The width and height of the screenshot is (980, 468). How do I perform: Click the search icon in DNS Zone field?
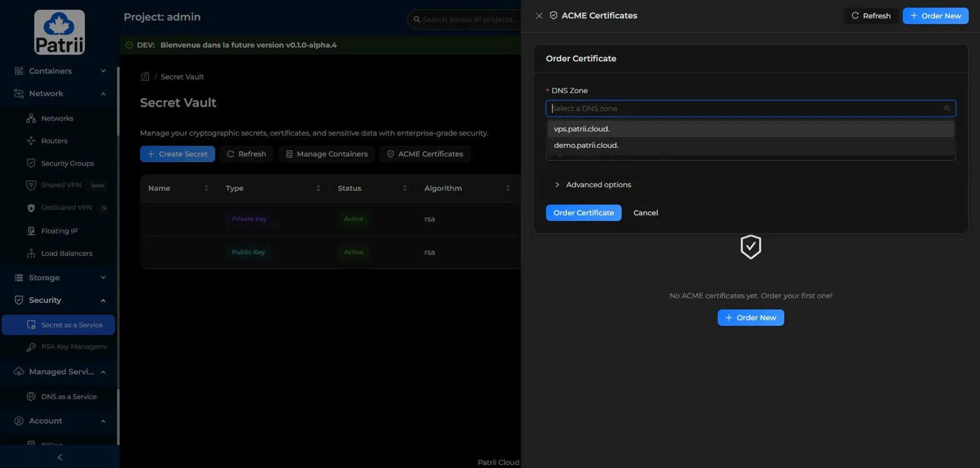pos(947,108)
